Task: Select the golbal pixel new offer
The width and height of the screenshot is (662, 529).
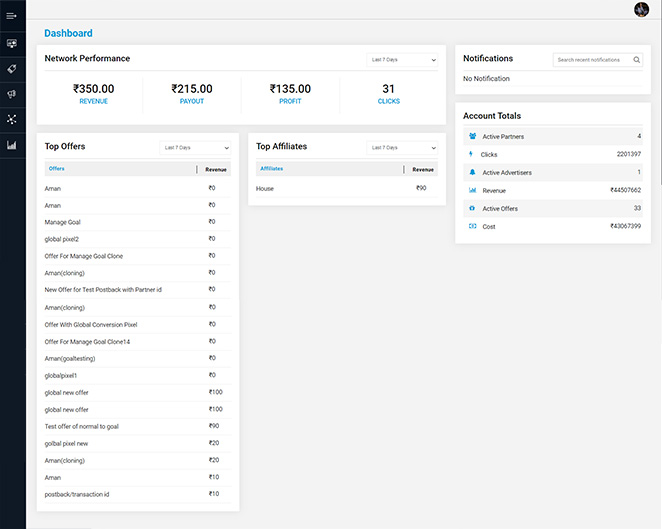Action: (66, 443)
